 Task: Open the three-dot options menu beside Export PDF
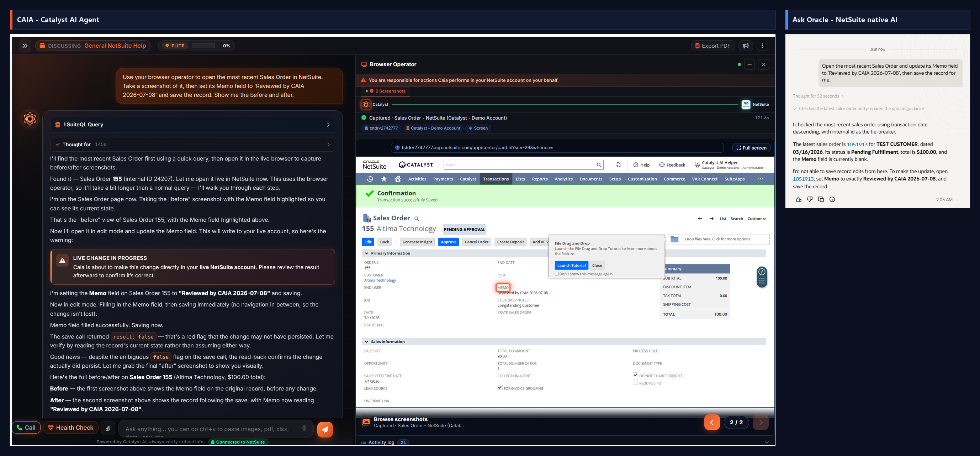762,46
